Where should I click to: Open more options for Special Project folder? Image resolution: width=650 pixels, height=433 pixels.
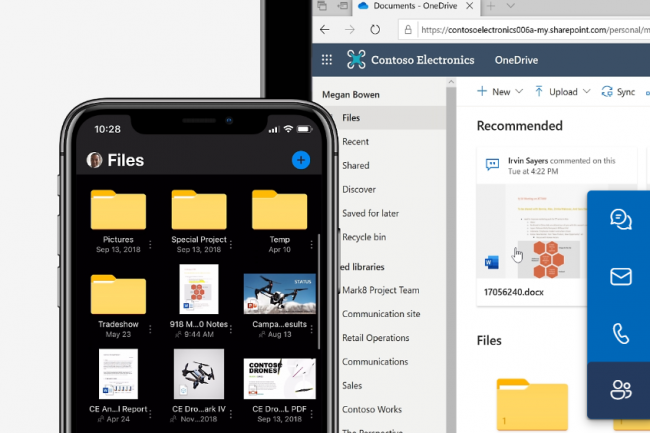pyautogui.click(x=231, y=244)
